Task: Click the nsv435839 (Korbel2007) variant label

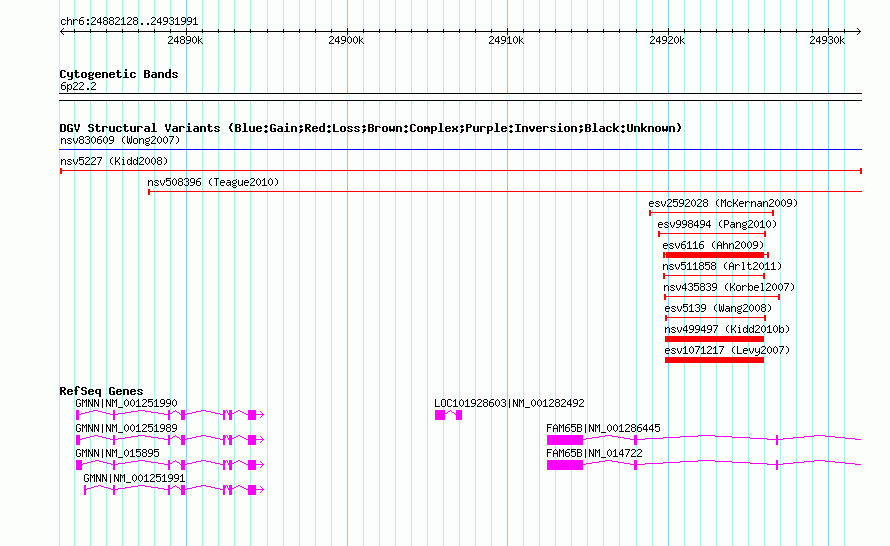Action: [729, 287]
